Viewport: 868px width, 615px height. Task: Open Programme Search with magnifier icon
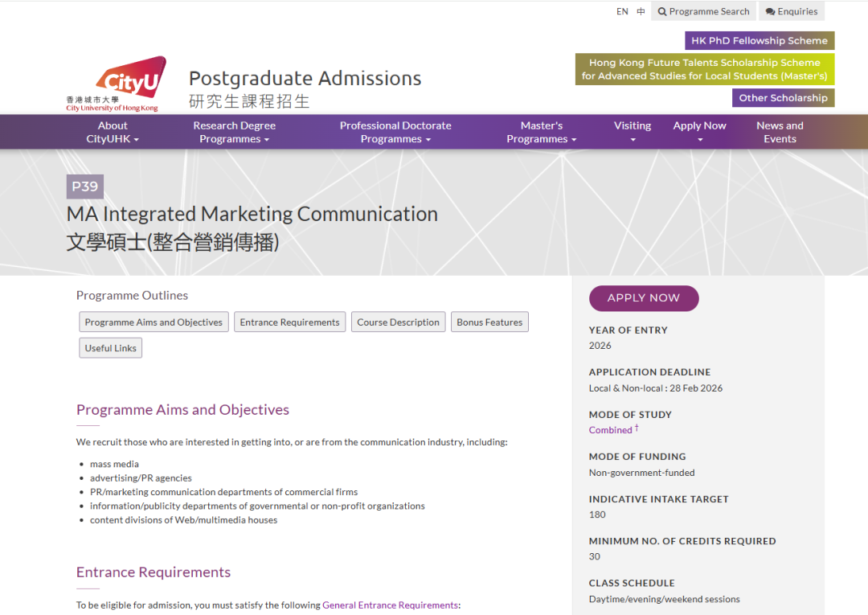pyautogui.click(x=703, y=11)
